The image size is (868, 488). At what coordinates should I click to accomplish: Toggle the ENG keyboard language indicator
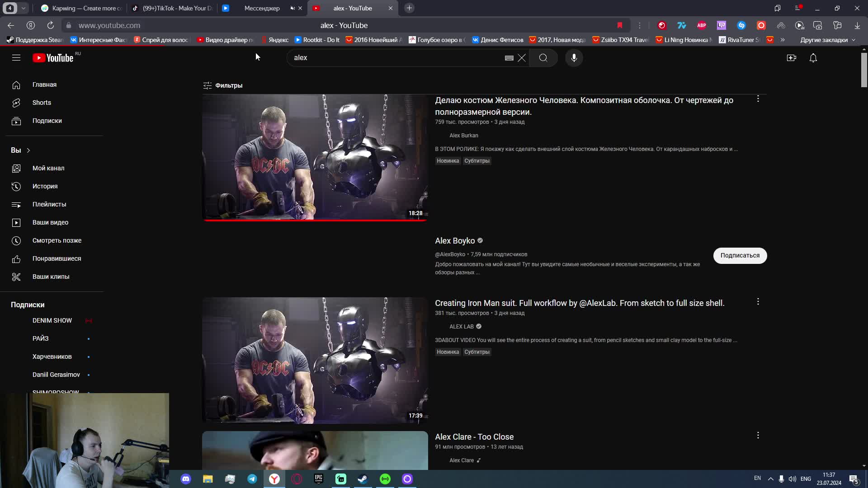(806, 479)
